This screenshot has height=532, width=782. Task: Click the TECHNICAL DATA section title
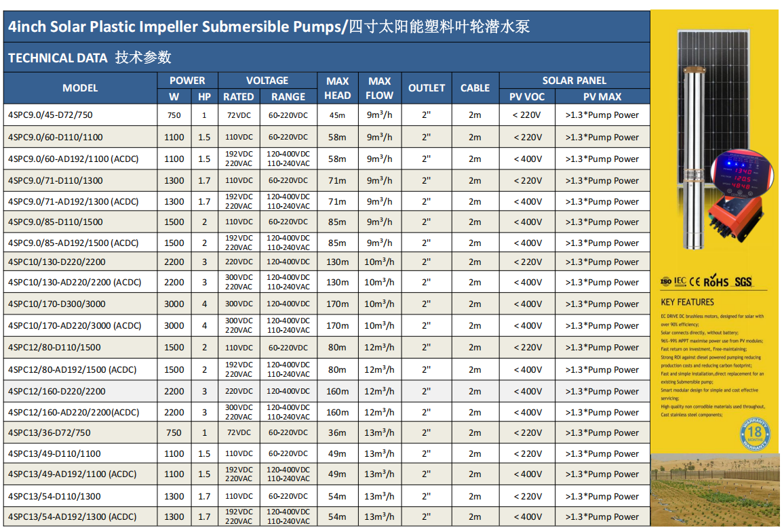click(90, 58)
